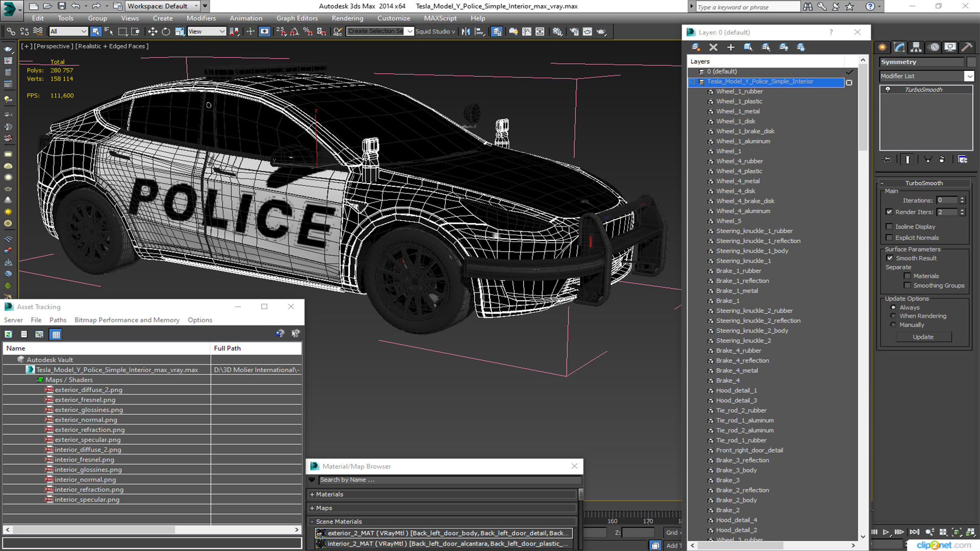Switch Asset Tracking to table view icon
The width and height of the screenshot is (980, 551).
pyautogui.click(x=56, y=334)
